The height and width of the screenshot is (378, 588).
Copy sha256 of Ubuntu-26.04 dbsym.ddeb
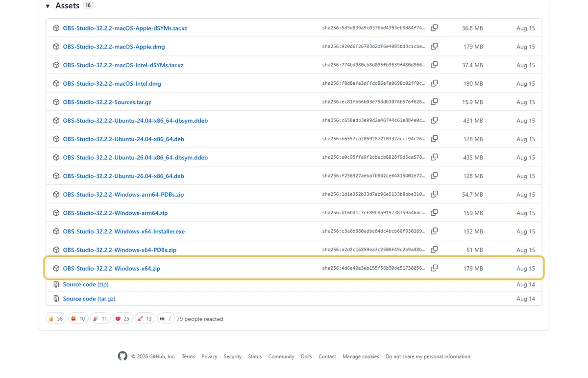[434, 157]
